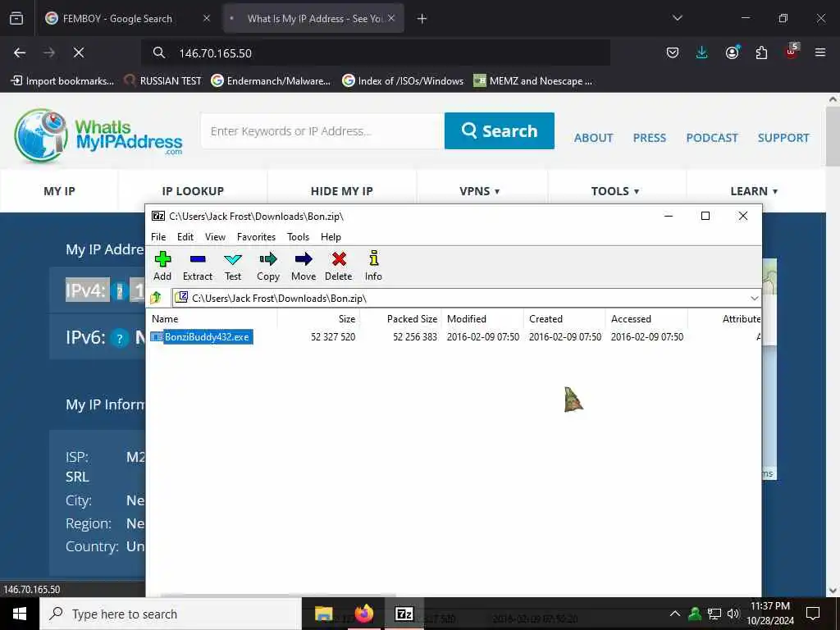Image resolution: width=840 pixels, height=630 pixels.
Task: Click the uBlock extension icon with badge
Action: (x=792, y=52)
